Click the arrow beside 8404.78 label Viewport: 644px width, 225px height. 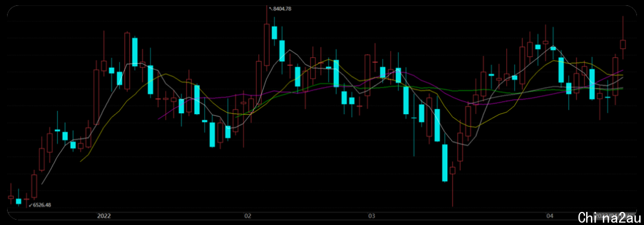270,8
